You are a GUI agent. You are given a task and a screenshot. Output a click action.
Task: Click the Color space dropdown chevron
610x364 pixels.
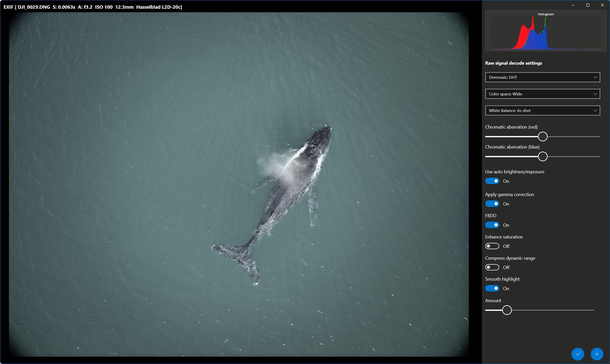(595, 93)
